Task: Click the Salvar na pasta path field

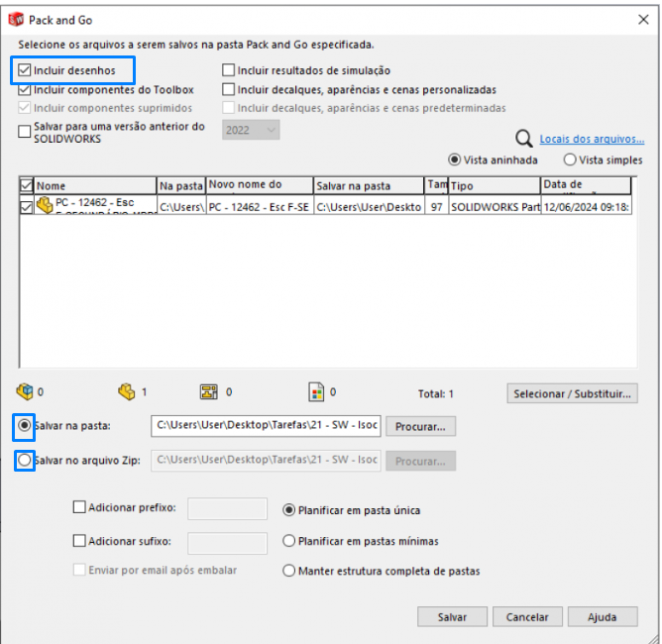Action: click(266, 427)
